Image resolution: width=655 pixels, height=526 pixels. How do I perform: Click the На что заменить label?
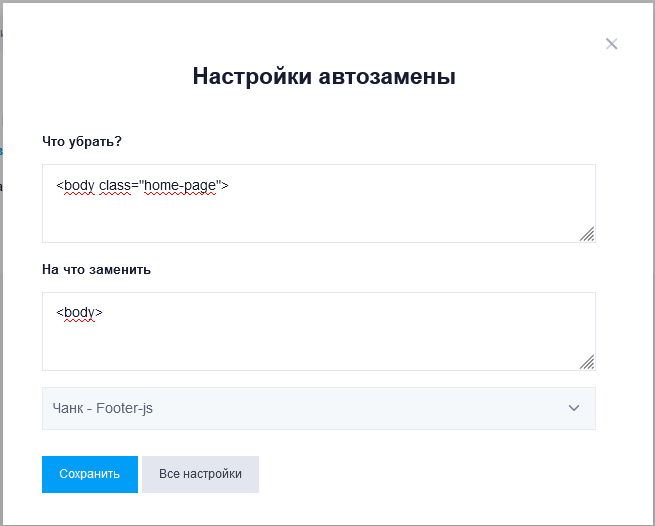click(96, 269)
